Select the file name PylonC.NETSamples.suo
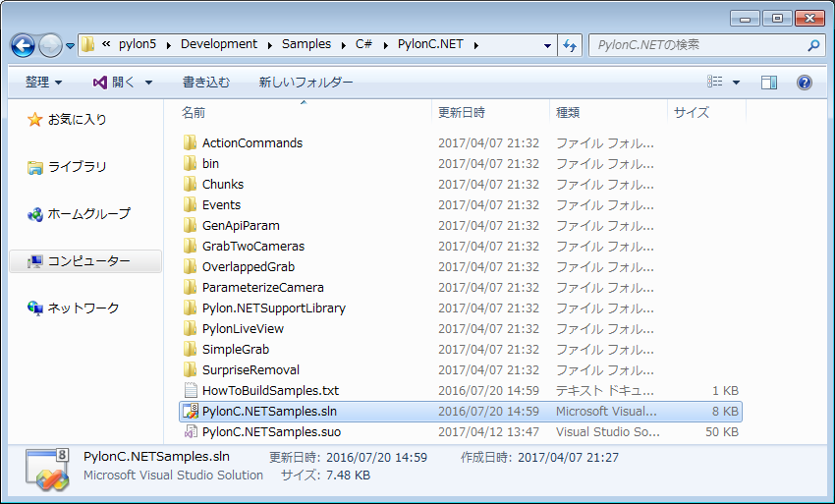 (271, 432)
